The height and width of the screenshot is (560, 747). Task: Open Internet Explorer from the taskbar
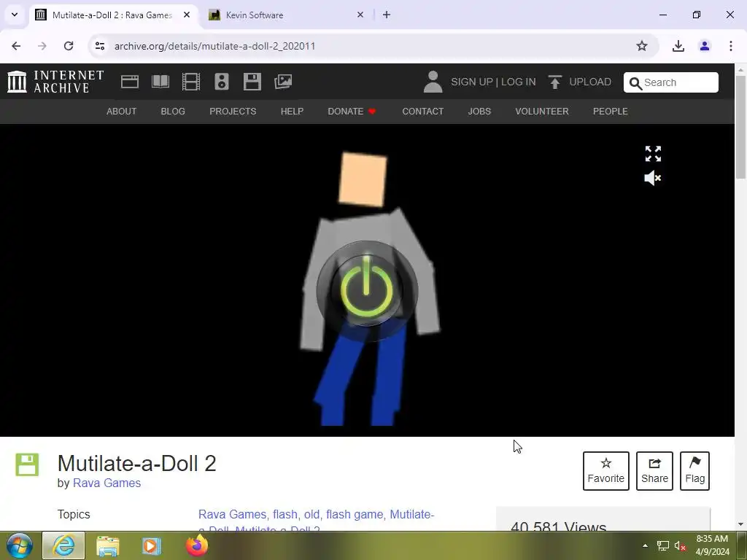63,545
